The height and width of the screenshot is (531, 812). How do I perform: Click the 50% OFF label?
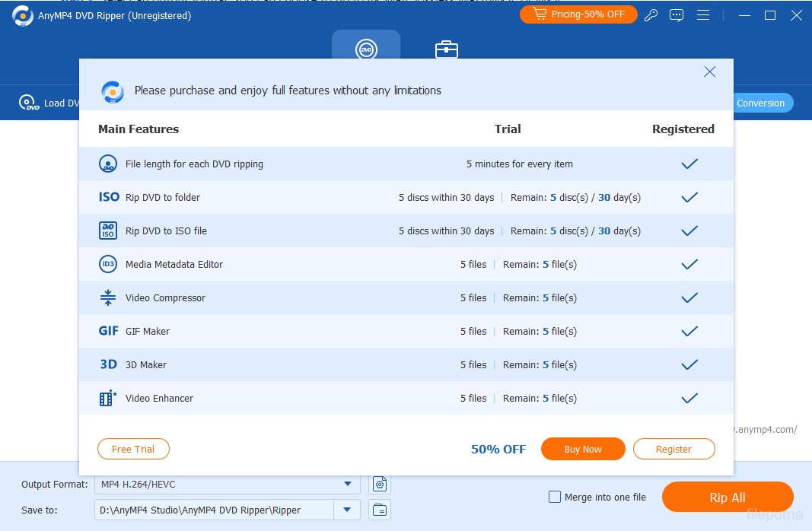(x=498, y=450)
